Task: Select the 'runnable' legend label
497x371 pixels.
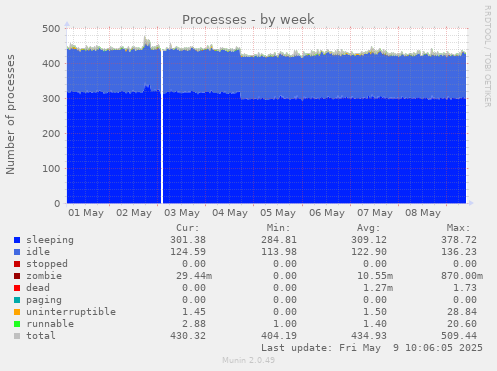Action: (50, 324)
